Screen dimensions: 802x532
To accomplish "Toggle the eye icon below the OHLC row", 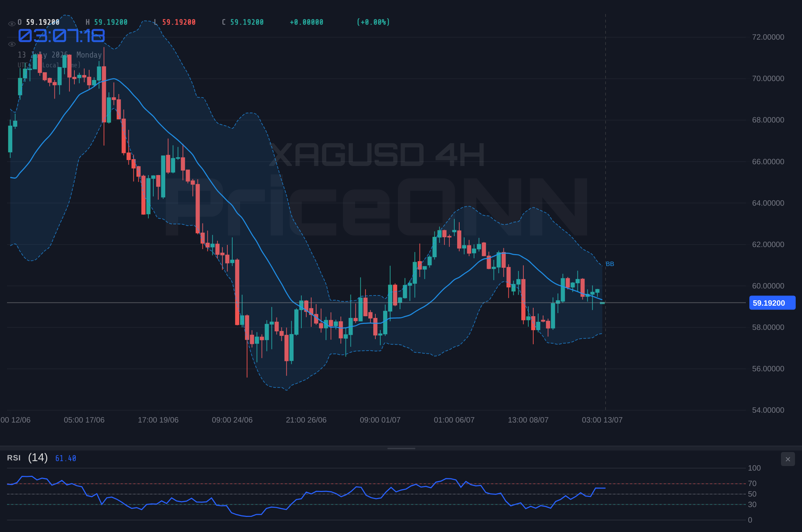I will pyautogui.click(x=12, y=44).
